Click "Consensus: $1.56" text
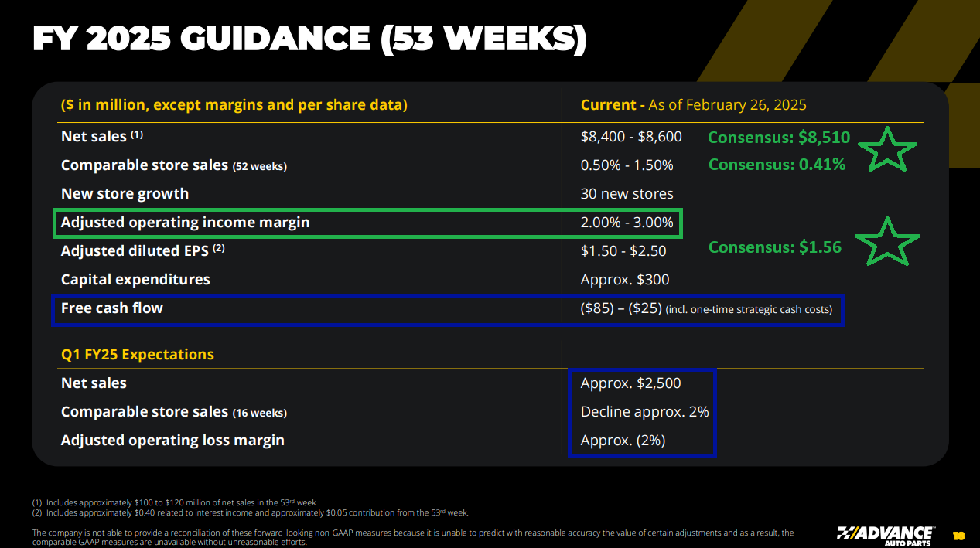The height and width of the screenshot is (548, 980). point(775,247)
